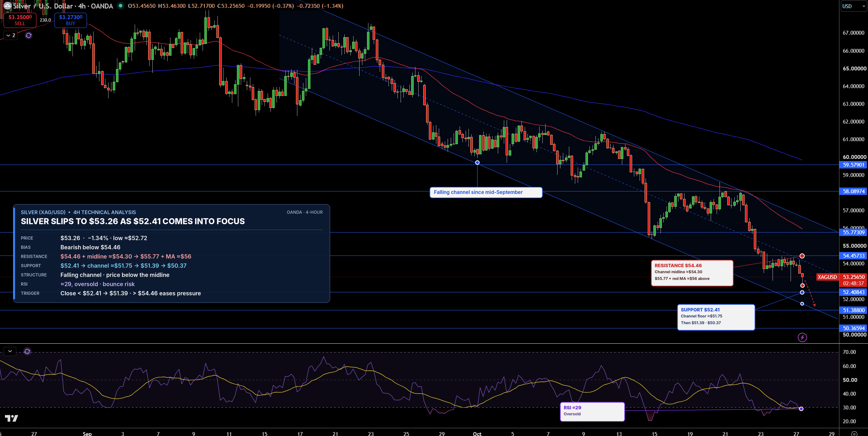Click the 58.08974 price level label
The image size is (868, 436).
(x=854, y=191)
